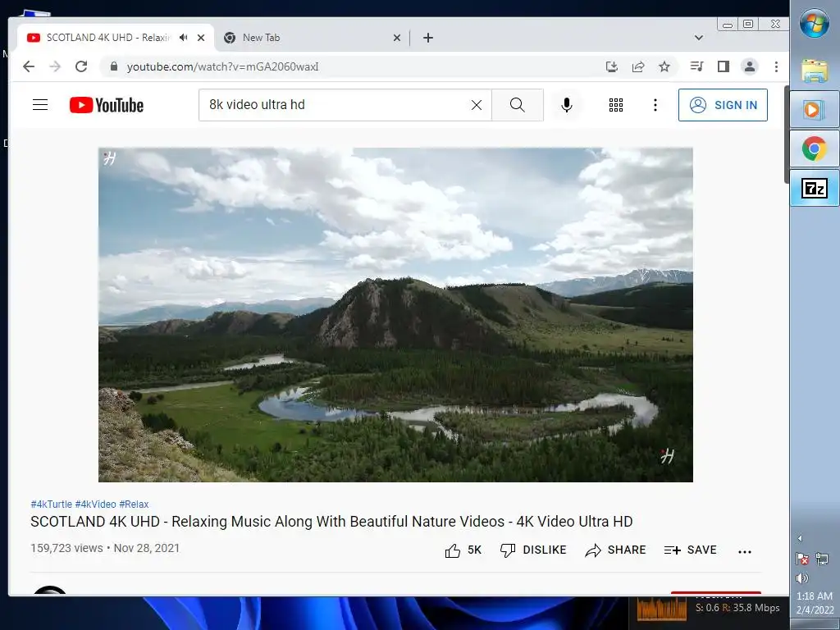Click the video title text

tap(331, 521)
